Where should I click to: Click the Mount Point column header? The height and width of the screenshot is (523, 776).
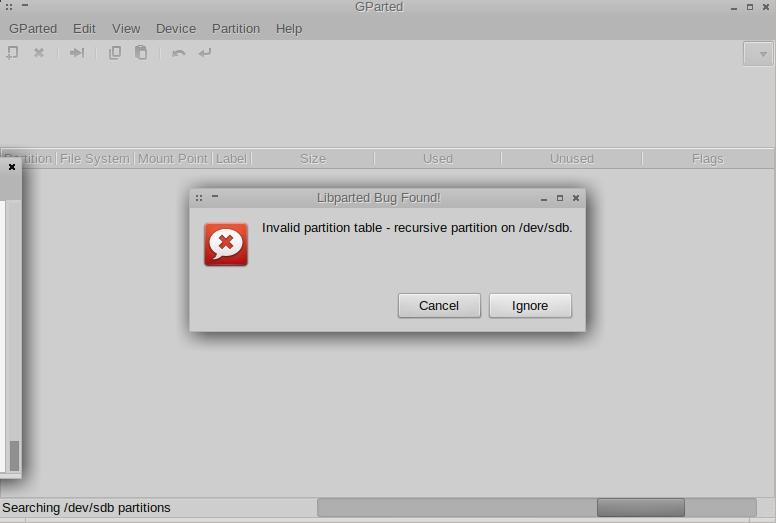click(173, 159)
